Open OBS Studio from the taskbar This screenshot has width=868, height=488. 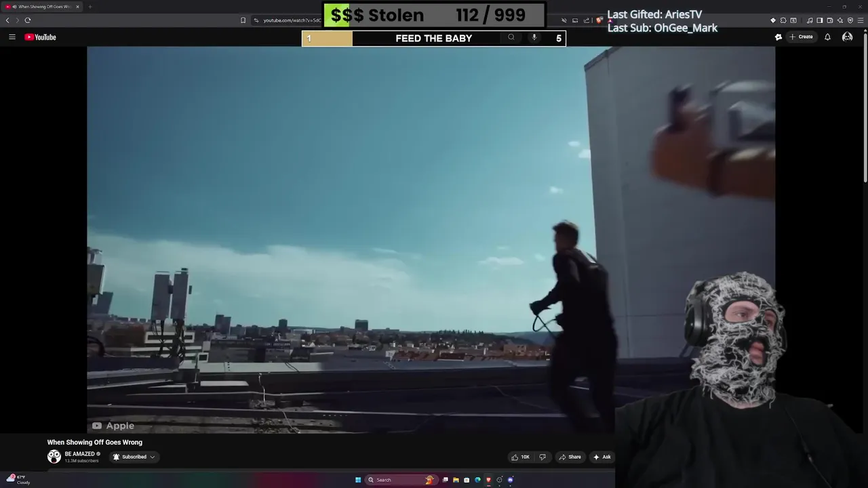499,480
